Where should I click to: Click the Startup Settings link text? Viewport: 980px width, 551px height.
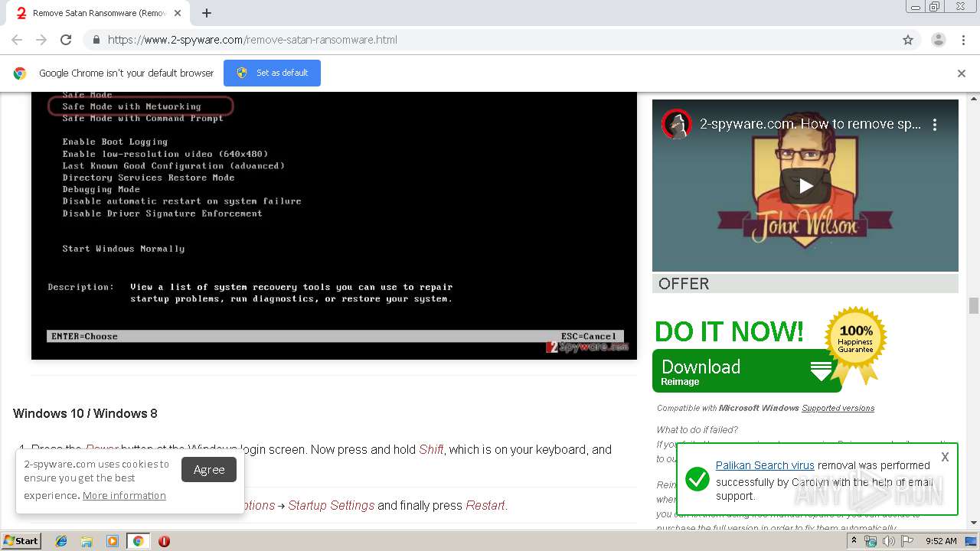pos(332,505)
